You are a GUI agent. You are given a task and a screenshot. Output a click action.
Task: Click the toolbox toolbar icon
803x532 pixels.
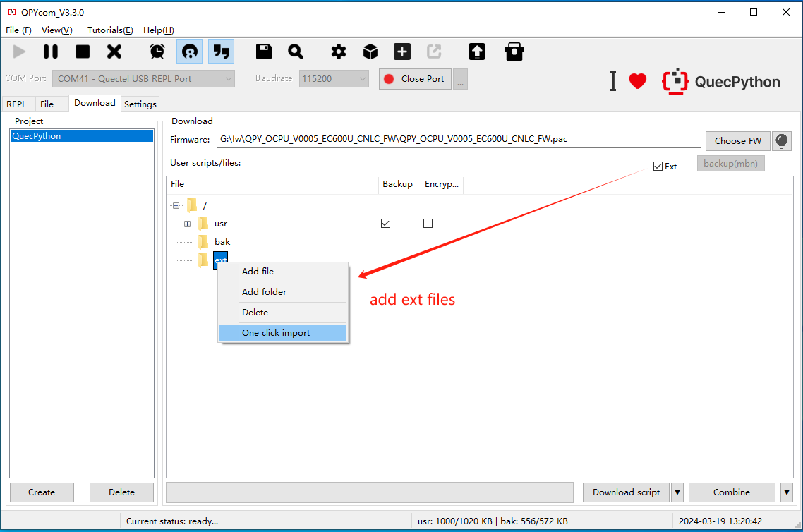tap(514, 52)
